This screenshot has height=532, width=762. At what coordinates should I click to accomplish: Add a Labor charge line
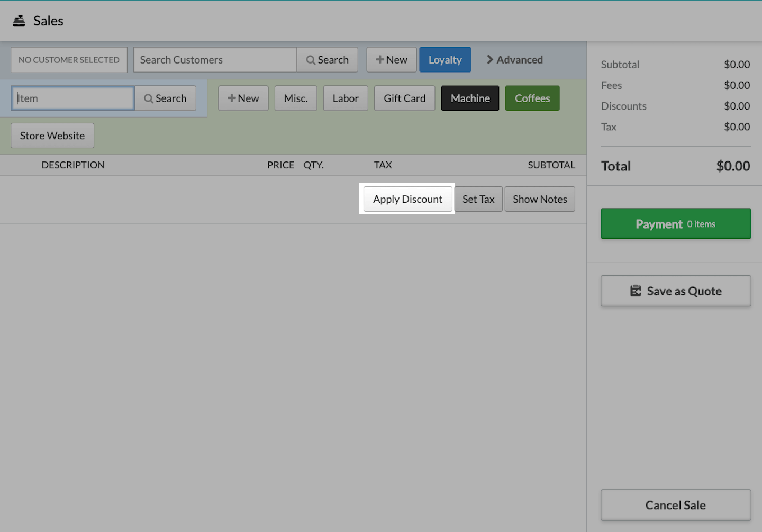346,98
